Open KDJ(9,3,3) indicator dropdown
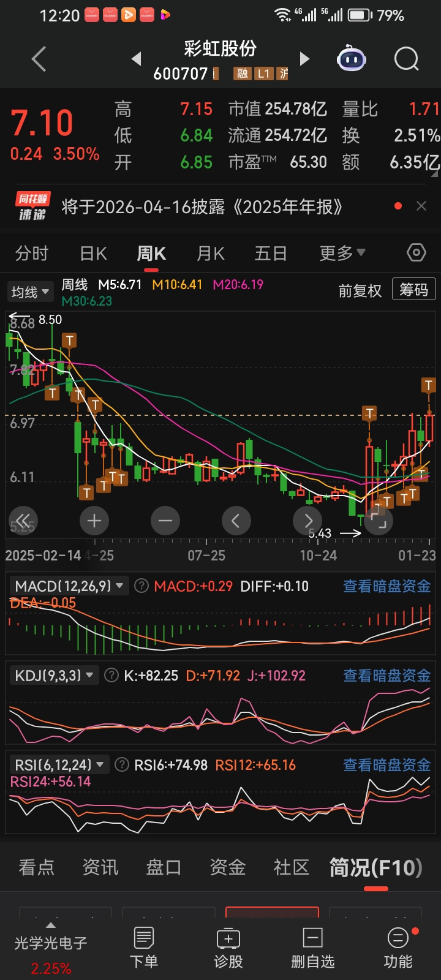Image resolution: width=441 pixels, height=980 pixels. (x=54, y=676)
